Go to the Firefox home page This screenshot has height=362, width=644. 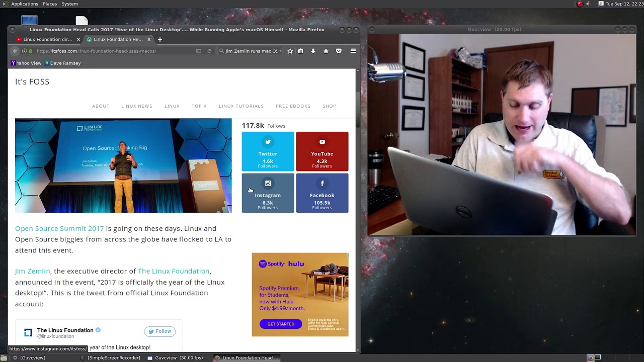click(326, 51)
